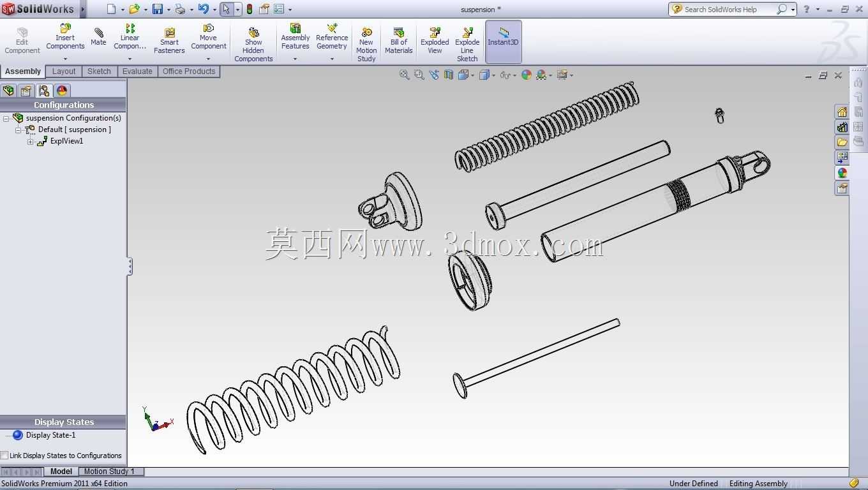Expand the SolidWorks main menu arrow
Image resolution: width=868 pixels, height=490 pixels.
(82, 9)
